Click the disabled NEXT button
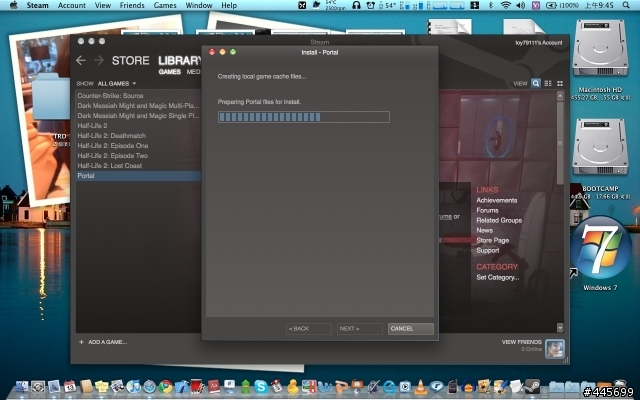 pyautogui.click(x=360, y=329)
